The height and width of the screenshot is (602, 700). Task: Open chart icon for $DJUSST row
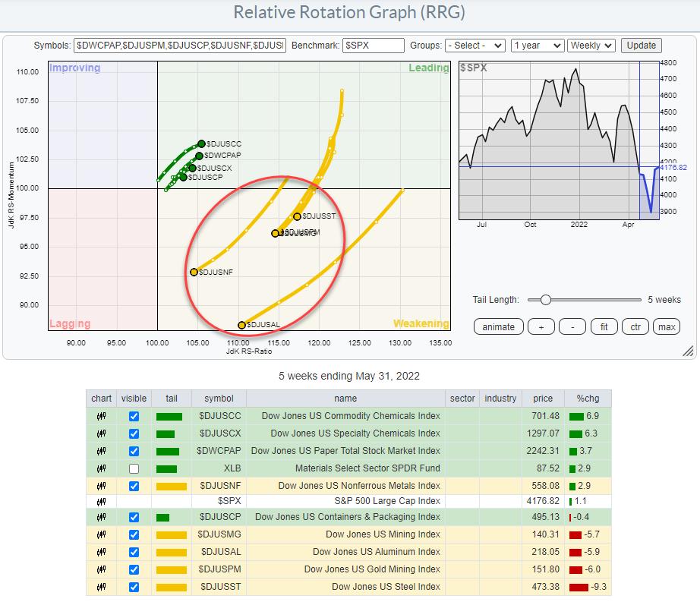tap(101, 587)
